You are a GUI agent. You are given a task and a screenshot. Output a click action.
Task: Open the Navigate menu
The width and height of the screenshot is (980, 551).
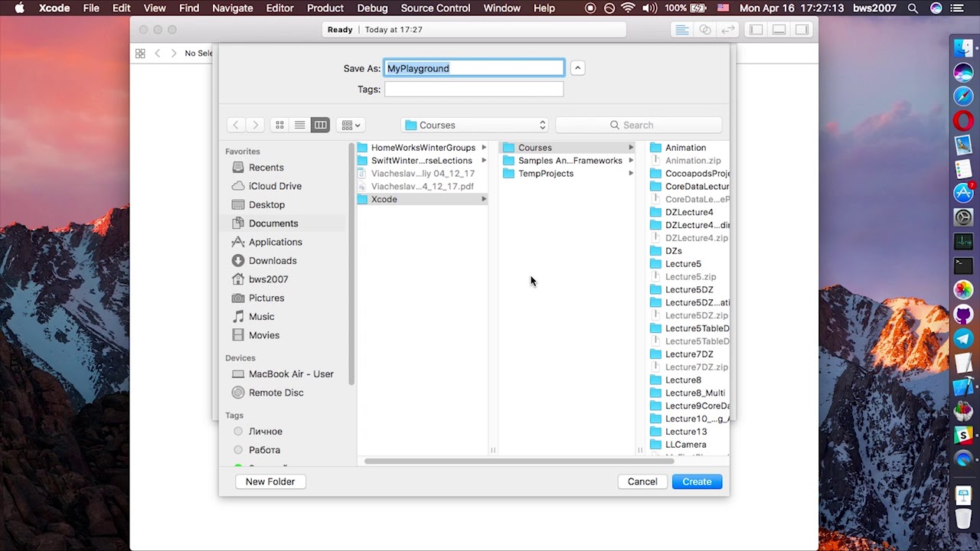pos(232,8)
